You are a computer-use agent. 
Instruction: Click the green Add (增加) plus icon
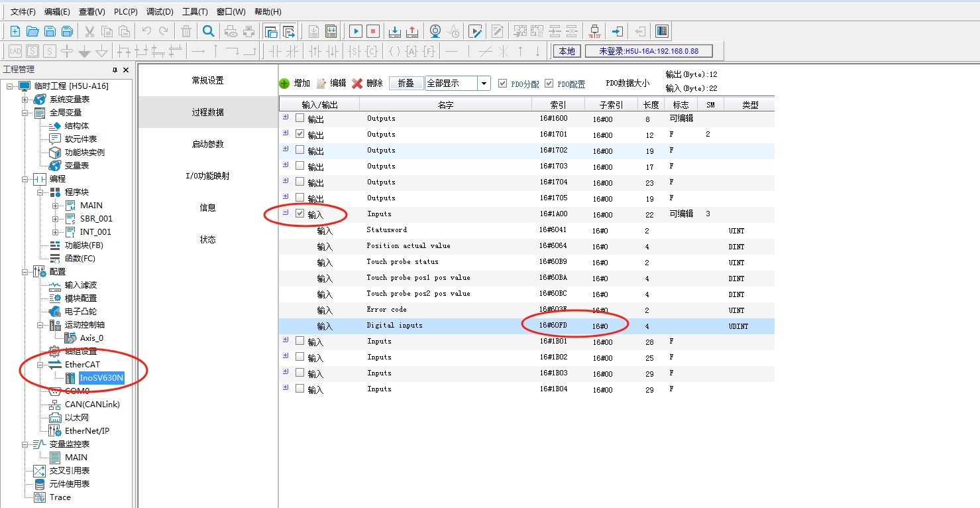pyautogui.click(x=284, y=84)
